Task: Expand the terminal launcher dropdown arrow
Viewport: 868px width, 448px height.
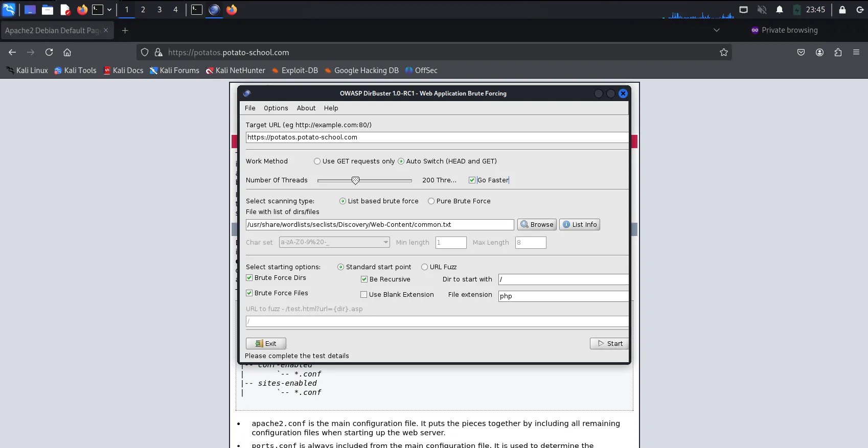Action: [x=109, y=10]
